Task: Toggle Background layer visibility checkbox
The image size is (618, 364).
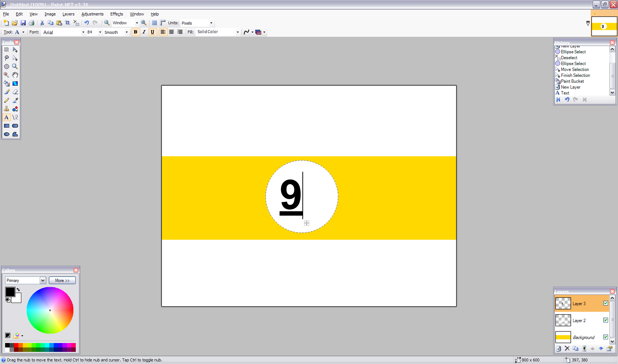Action: tap(605, 337)
